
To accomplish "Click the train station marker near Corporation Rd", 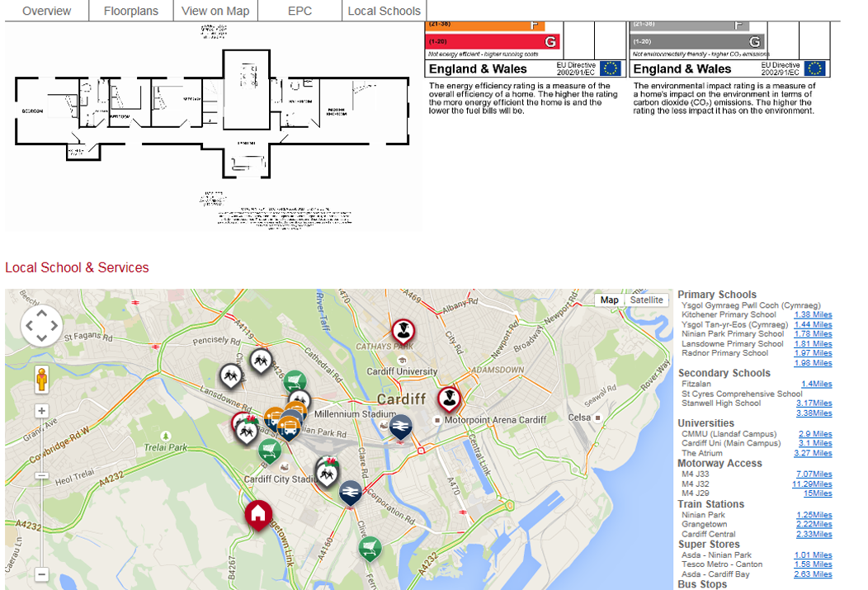I will [350, 492].
